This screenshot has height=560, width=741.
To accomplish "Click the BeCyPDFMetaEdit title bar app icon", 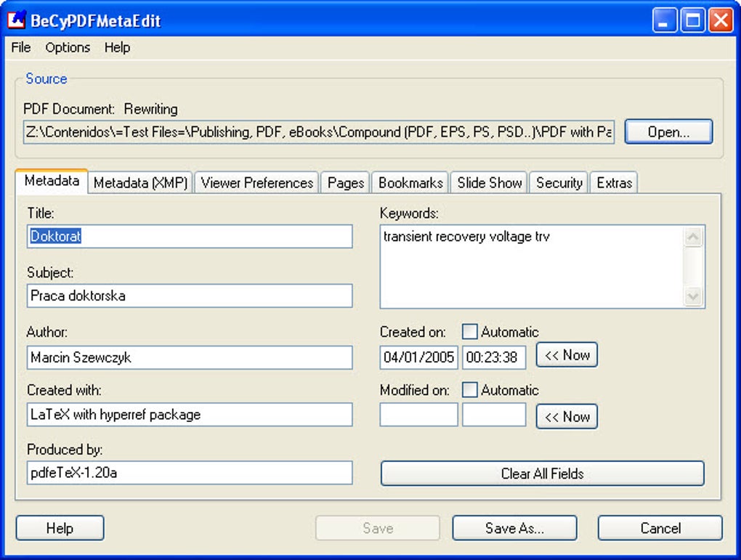I will (17, 20).
